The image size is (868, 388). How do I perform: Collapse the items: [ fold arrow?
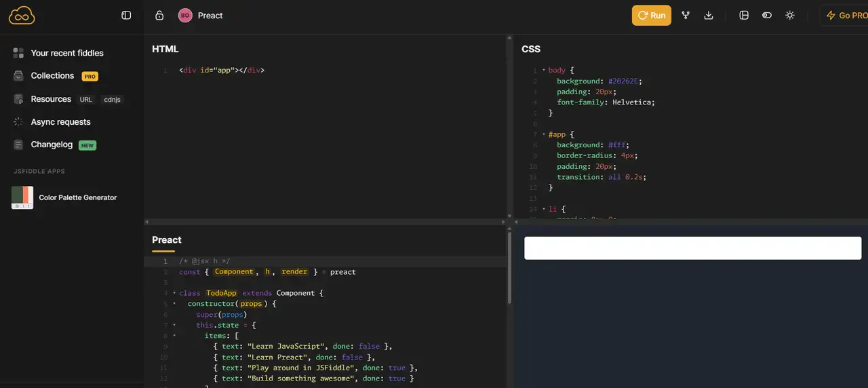(x=174, y=336)
